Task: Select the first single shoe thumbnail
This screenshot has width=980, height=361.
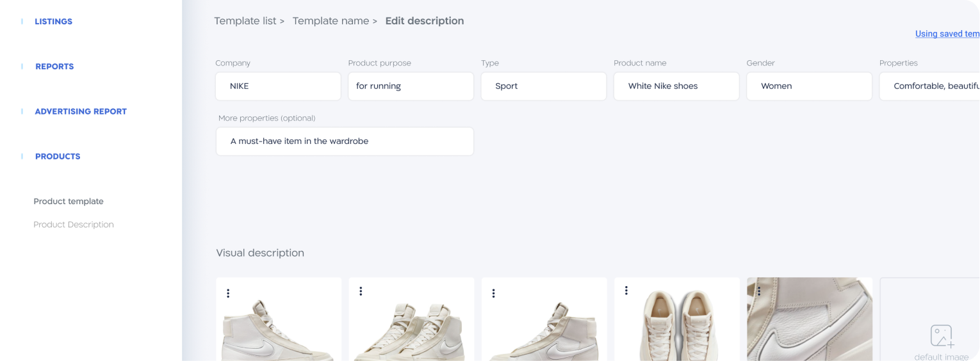Action: coord(279,319)
